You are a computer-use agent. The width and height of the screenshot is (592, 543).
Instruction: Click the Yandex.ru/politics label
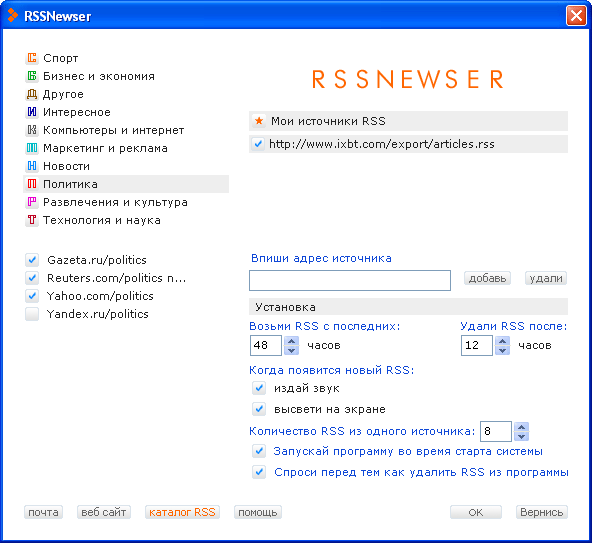(98, 314)
